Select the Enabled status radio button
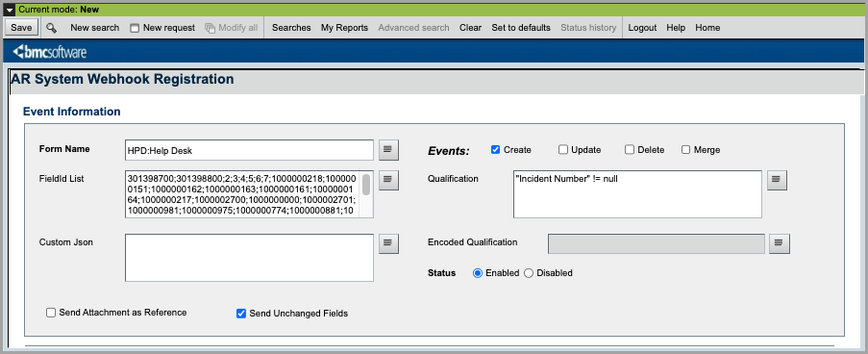The image size is (868, 354). (478, 273)
